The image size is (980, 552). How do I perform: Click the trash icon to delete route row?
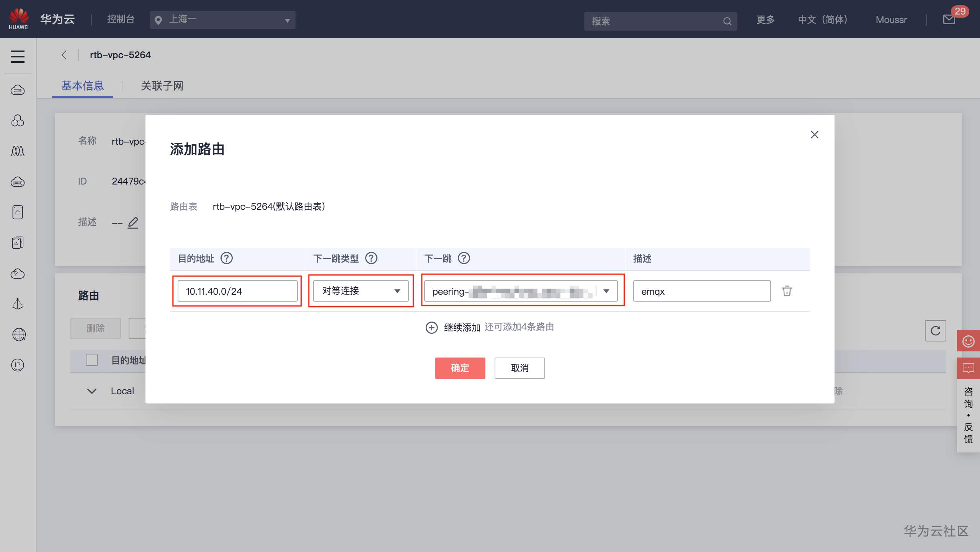(x=787, y=291)
